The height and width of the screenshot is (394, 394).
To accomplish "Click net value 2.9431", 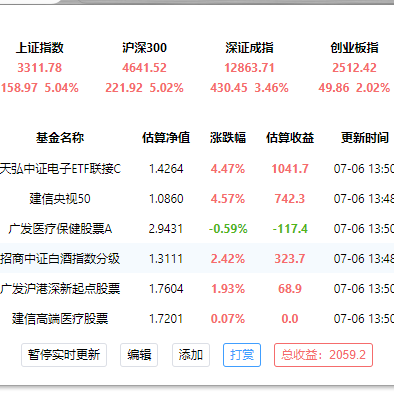I will coord(166,229).
